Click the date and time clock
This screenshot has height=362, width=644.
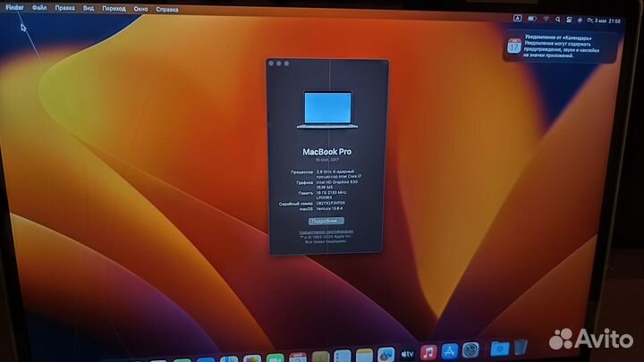pos(604,21)
